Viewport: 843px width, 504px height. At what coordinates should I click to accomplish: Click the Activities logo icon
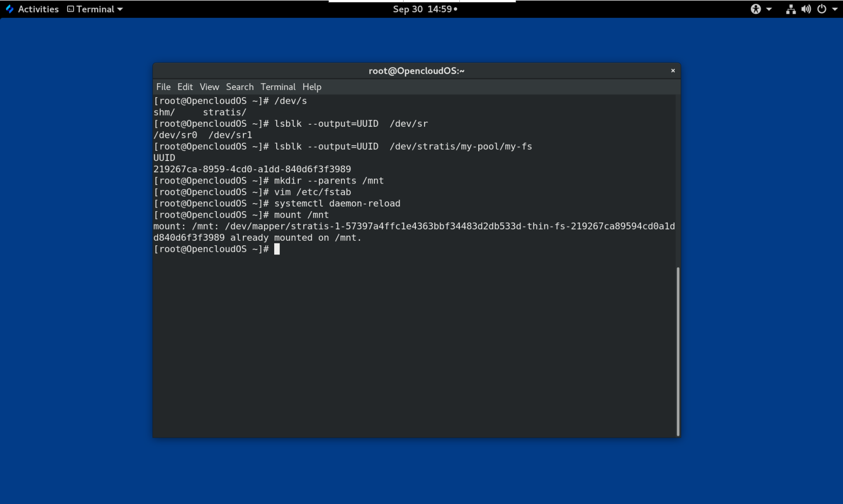tap(9, 9)
